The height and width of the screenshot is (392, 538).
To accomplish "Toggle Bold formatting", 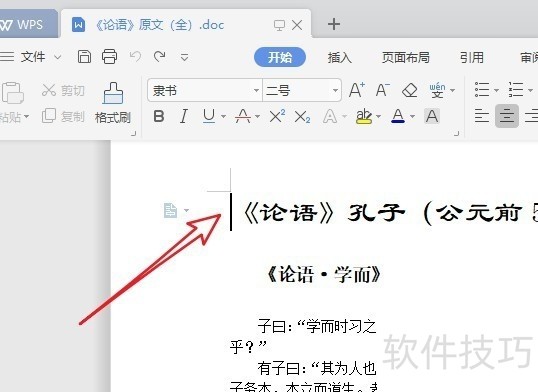I will click(x=159, y=117).
